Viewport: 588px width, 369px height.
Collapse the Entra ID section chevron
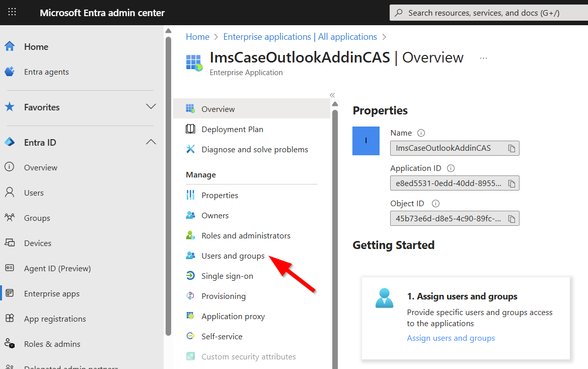pyautogui.click(x=151, y=142)
